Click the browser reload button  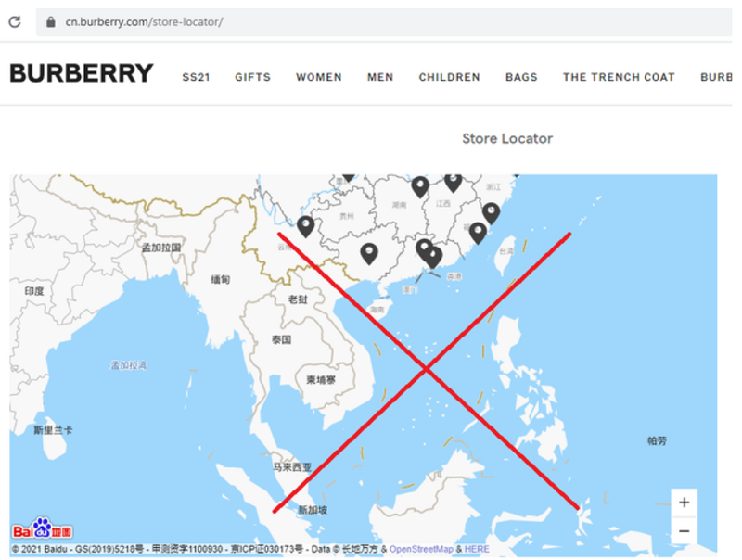click(15, 21)
